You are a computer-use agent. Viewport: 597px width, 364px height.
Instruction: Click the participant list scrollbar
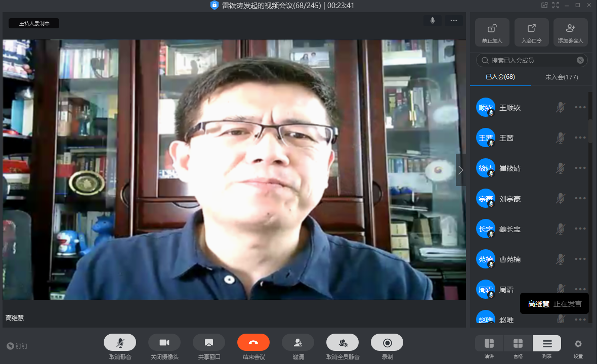[590, 131]
